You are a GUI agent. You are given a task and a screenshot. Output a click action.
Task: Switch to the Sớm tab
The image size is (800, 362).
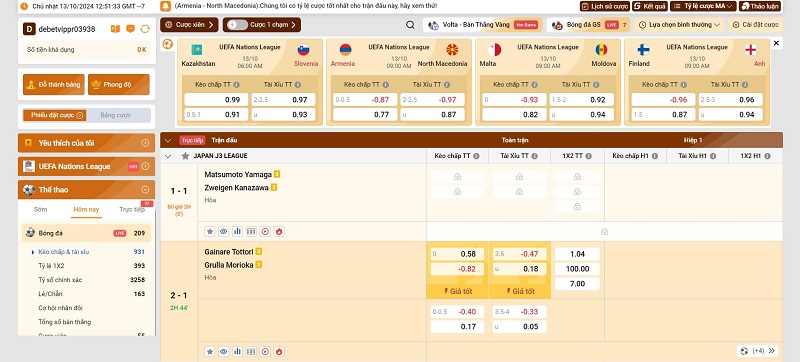[40, 210]
